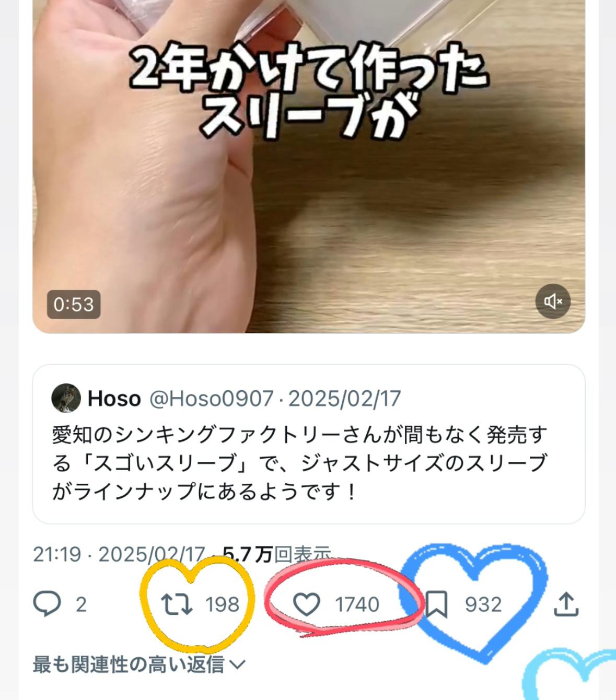Open @Hoso0907 handle link
Screen dimensions: 616x700
click(x=211, y=399)
